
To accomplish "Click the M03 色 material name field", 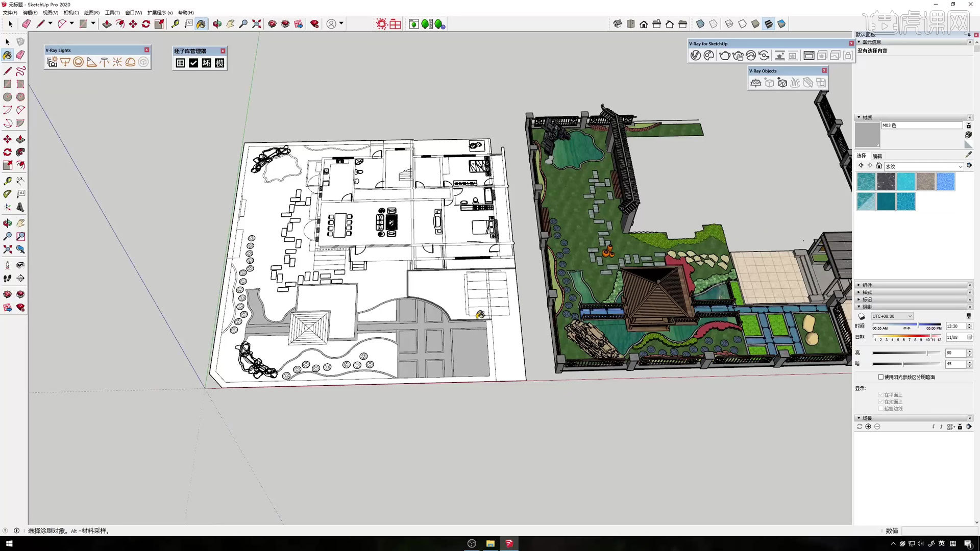I will (922, 126).
